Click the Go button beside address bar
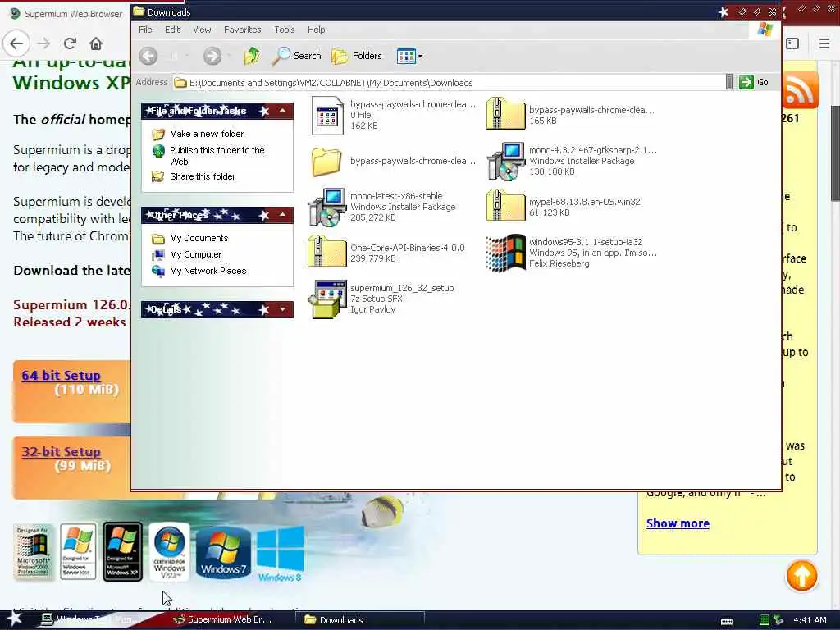Viewport: 840px width, 630px height. (754, 82)
